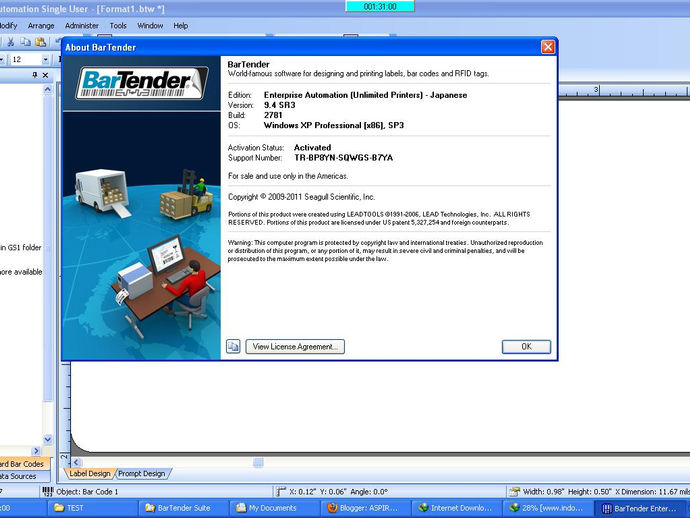Click the Paste clipboard icon in the toolbar
The image size is (690, 518).
[x=40, y=42]
